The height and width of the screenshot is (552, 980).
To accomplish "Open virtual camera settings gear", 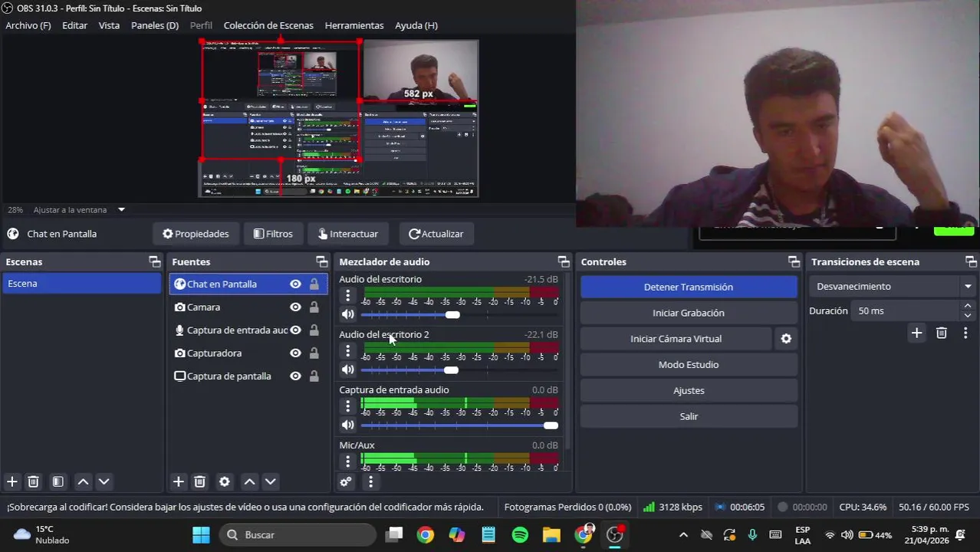I will click(786, 338).
